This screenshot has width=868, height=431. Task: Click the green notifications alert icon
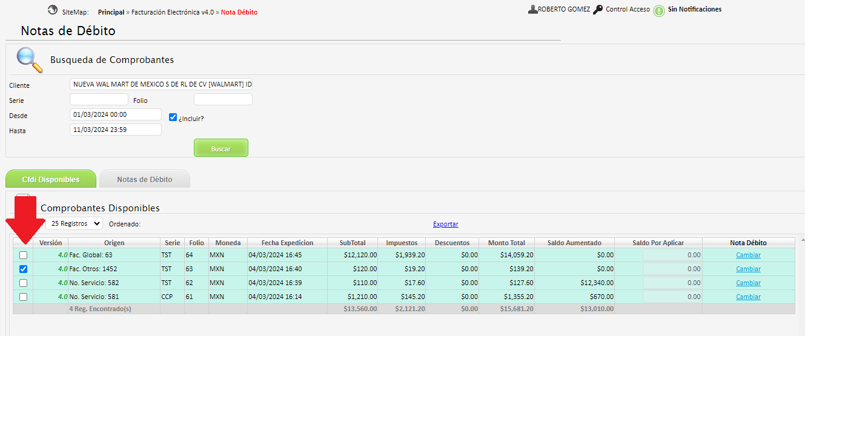659,11
